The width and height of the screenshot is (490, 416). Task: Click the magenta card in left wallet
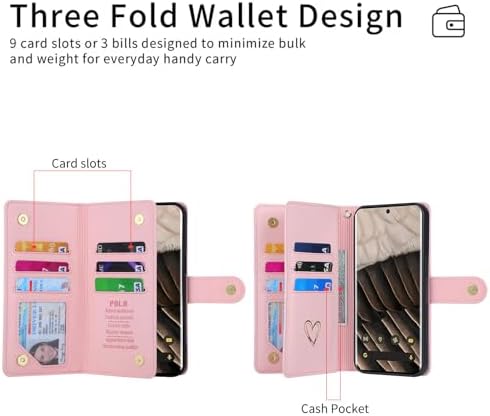coord(42,266)
